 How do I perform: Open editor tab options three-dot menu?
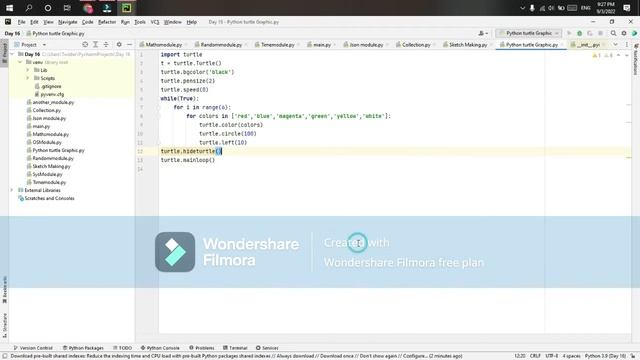click(x=627, y=44)
